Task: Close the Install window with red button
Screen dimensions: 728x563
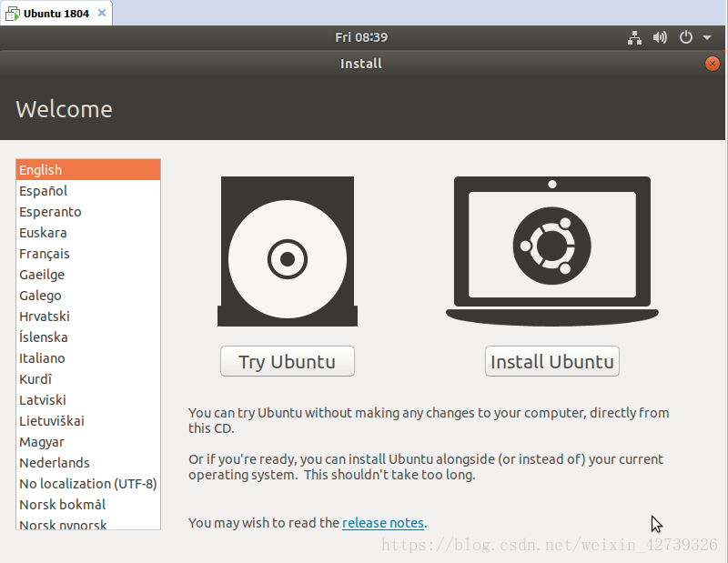Action: [712, 64]
